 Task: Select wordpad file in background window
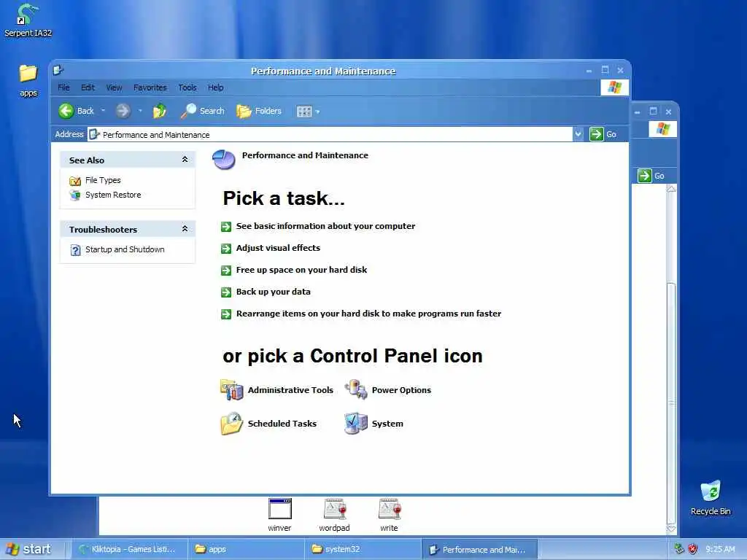tap(334, 515)
